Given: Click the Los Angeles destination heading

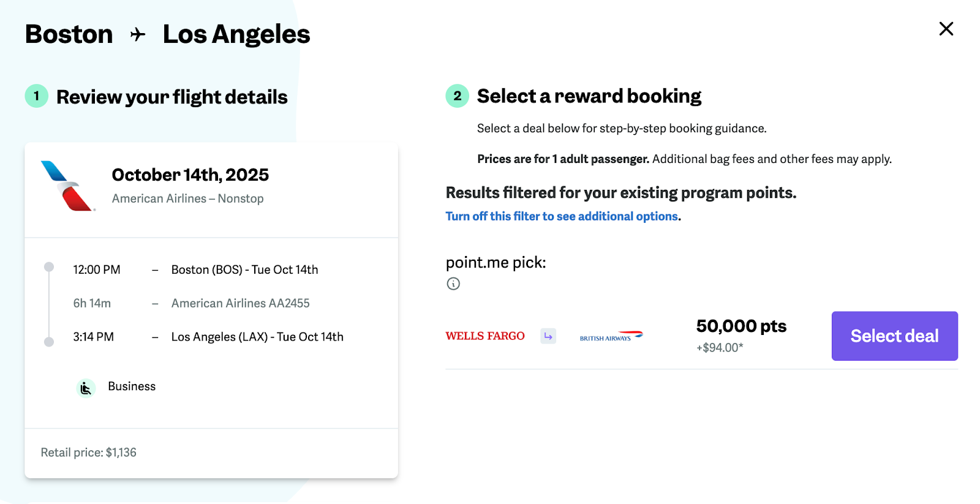Looking at the screenshot, I should click(236, 34).
